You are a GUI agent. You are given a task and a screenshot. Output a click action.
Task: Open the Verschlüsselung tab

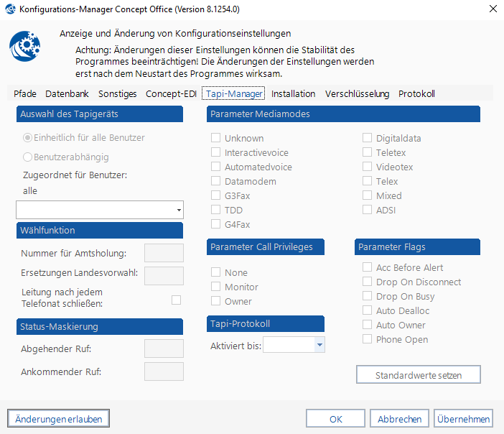(x=357, y=93)
